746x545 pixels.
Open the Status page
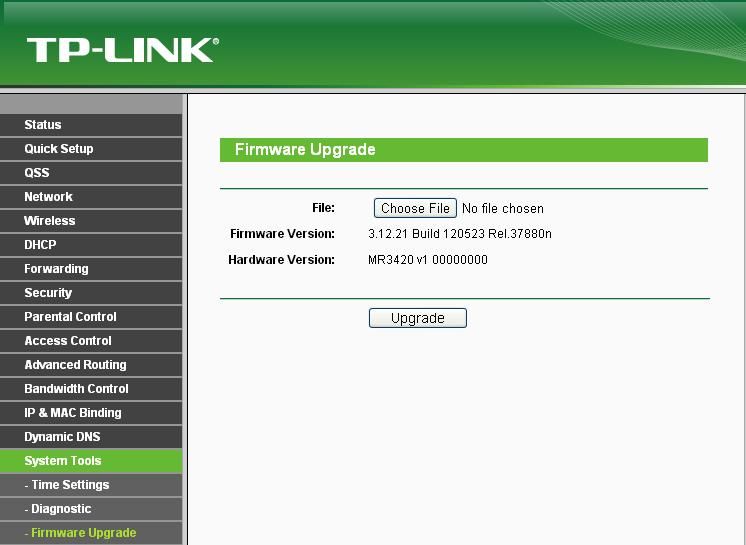point(43,125)
